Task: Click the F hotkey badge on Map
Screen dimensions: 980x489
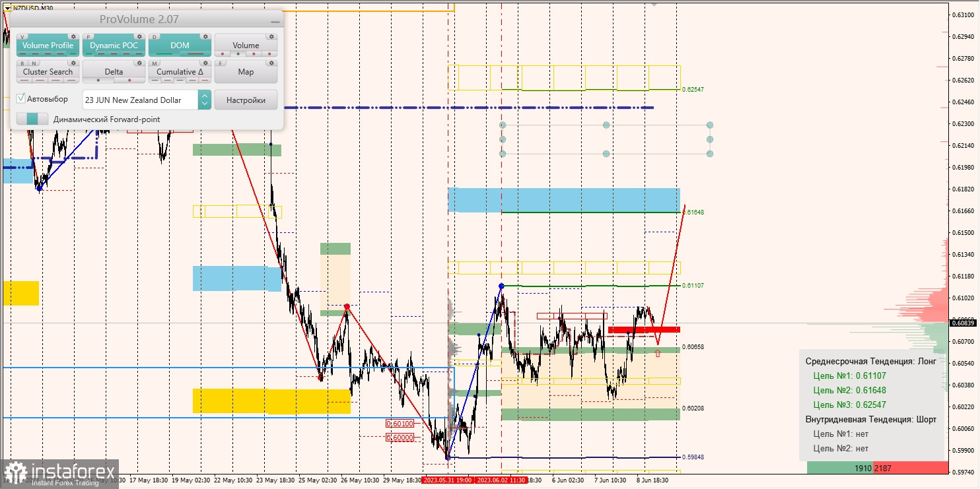Action: point(221,63)
